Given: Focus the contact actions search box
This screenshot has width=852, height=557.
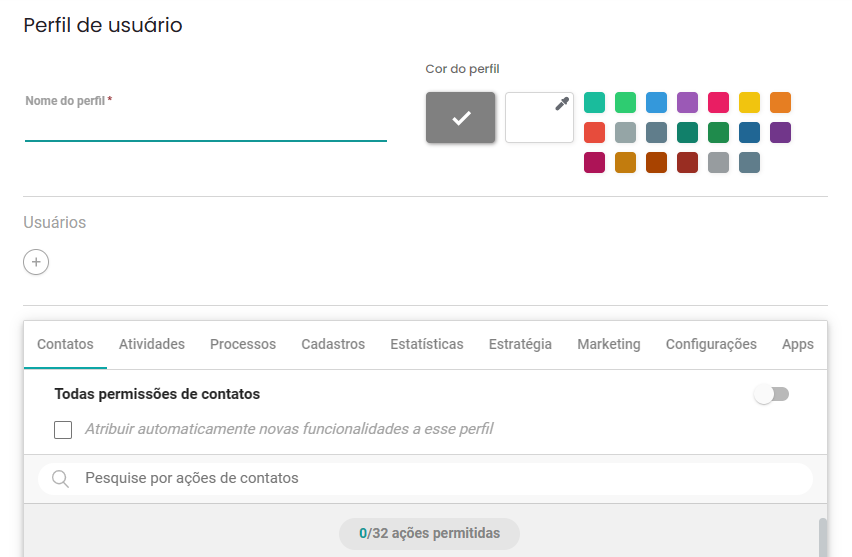Looking at the screenshot, I should point(425,479).
